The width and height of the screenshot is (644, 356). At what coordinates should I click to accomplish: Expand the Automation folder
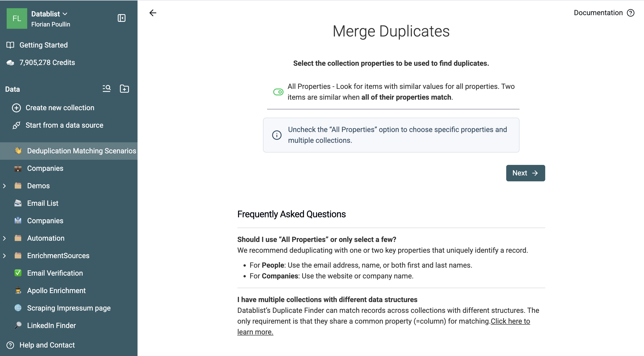tap(4, 238)
